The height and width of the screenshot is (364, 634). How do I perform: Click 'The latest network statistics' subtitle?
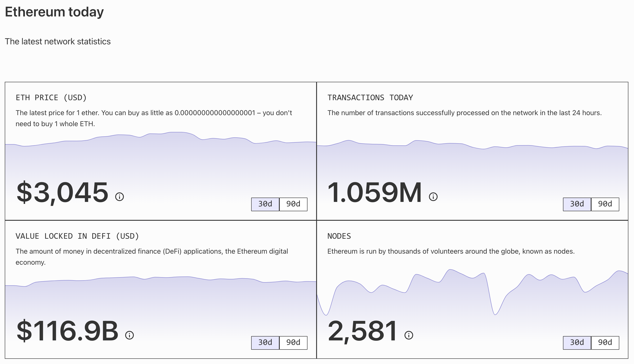(58, 42)
